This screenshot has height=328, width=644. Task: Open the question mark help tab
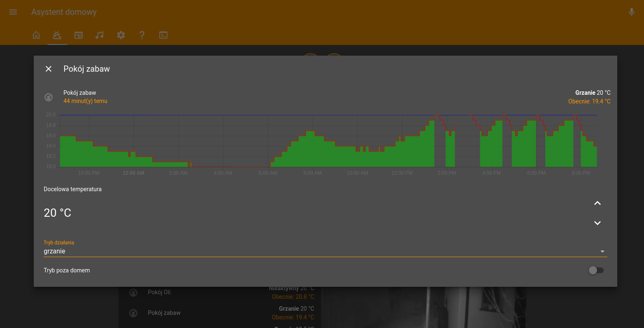point(142,35)
